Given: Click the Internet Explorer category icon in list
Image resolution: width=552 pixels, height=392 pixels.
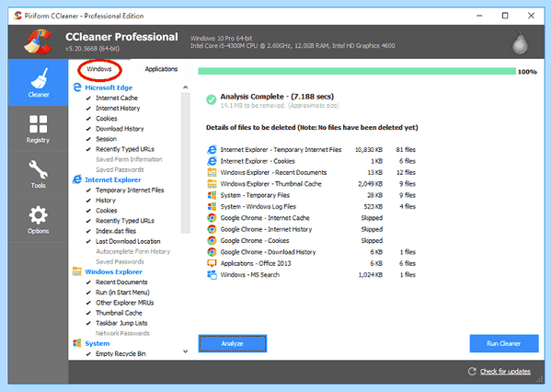Looking at the screenshot, I should 77,179.
